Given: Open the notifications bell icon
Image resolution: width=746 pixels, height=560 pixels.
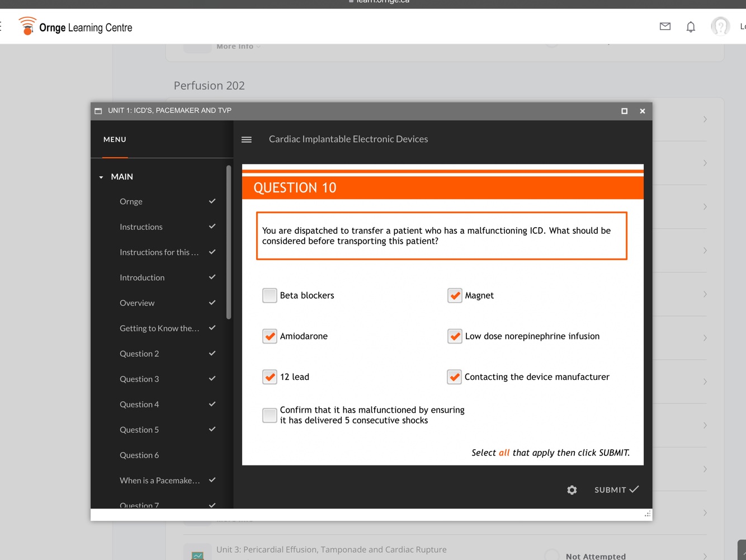Looking at the screenshot, I should pos(691,26).
